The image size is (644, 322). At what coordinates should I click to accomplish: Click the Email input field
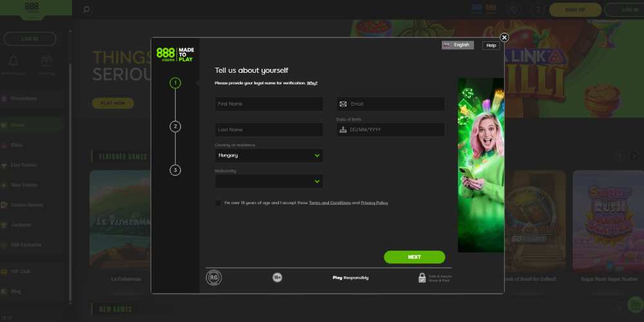pos(391,104)
